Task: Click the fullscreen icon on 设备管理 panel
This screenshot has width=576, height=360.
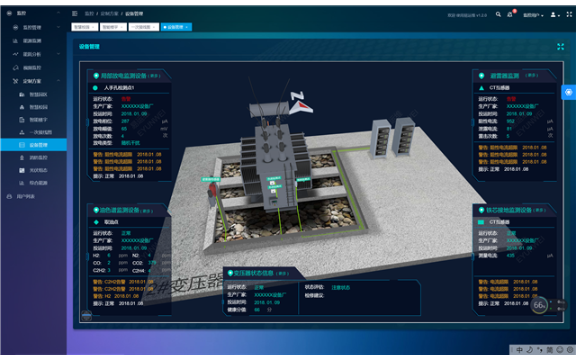Action: pos(560,47)
